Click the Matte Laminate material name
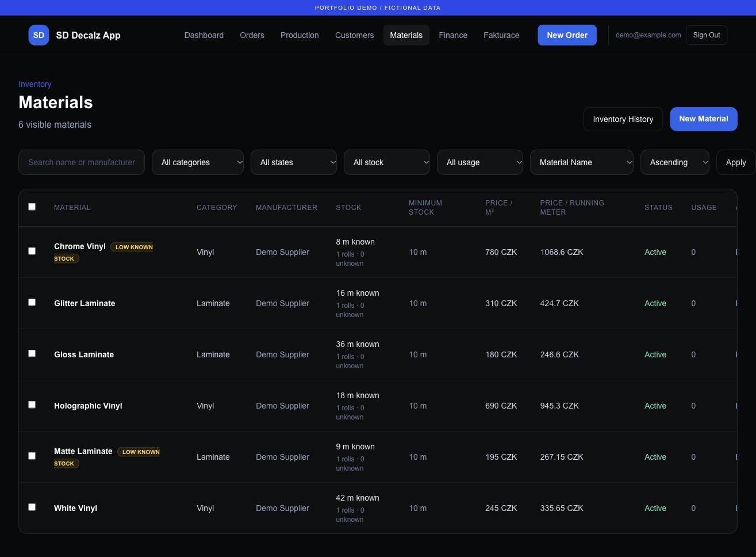 (x=83, y=451)
